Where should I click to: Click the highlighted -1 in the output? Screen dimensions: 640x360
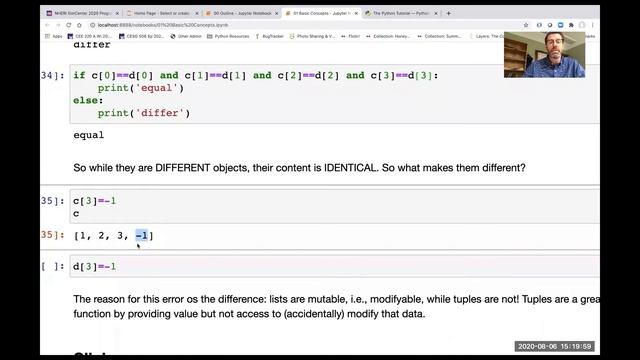pyautogui.click(x=142, y=236)
